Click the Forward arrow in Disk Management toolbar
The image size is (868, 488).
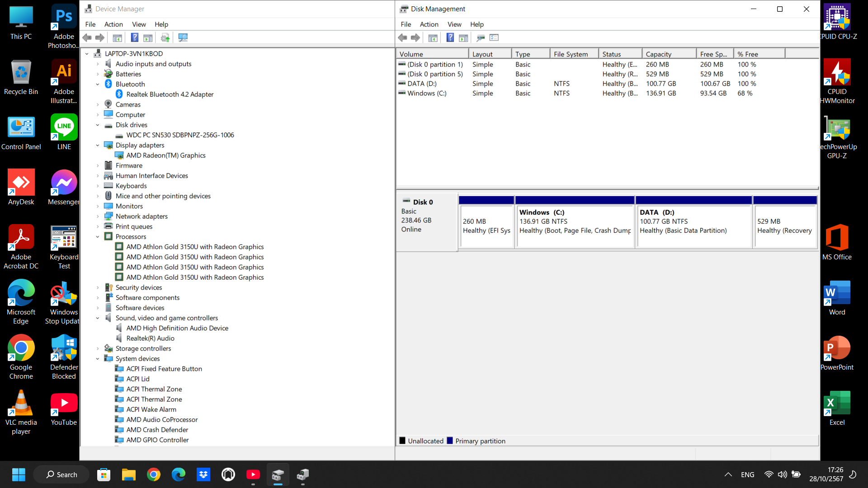coord(415,38)
